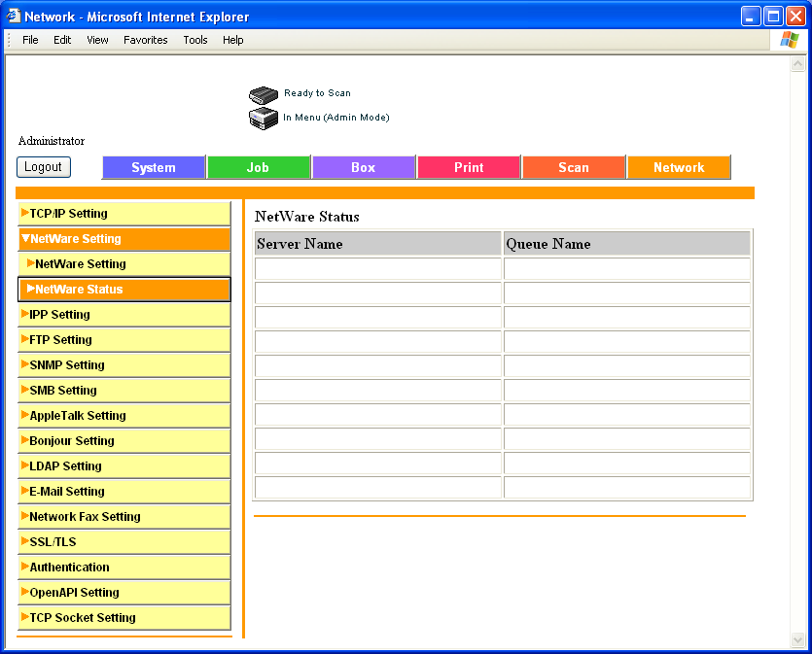Screen dimensions: 812x654
Task: Switch to the Box tab
Action: pyautogui.click(x=364, y=167)
